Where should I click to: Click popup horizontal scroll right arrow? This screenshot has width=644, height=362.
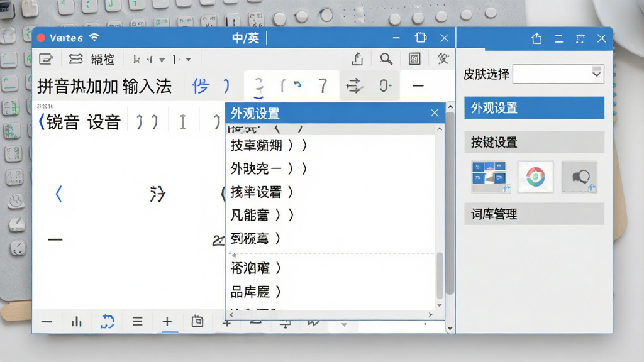click(x=430, y=315)
